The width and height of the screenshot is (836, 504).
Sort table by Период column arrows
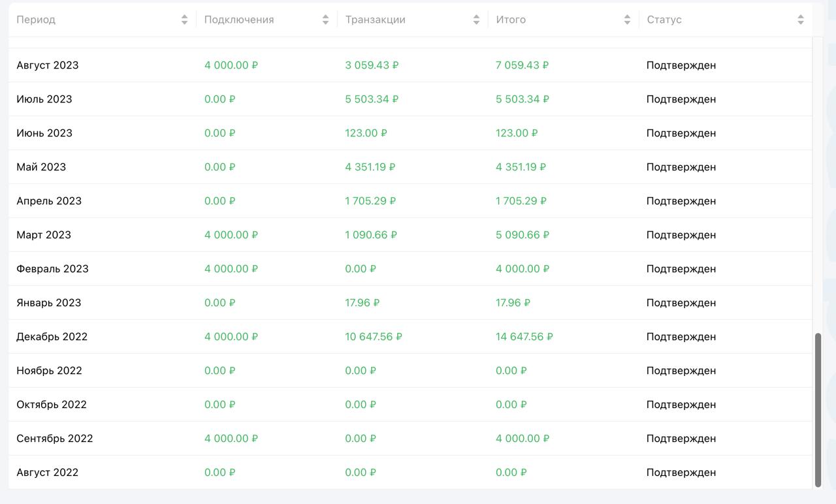(185, 20)
